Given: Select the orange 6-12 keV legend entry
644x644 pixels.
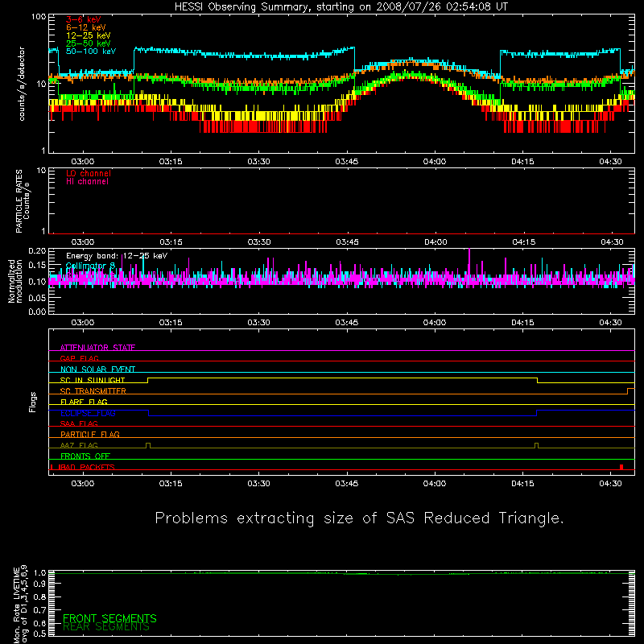Looking at the screenshot, I should (x=86, y=27).
